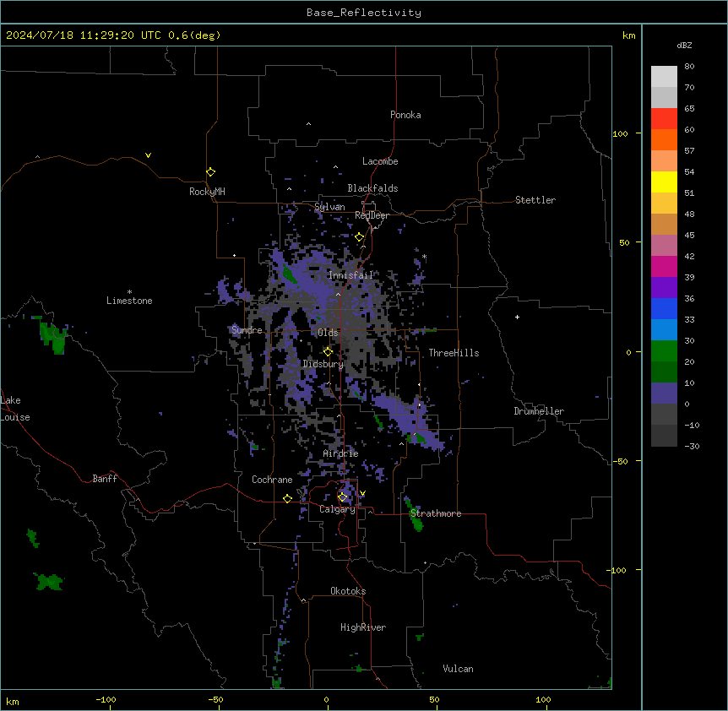The height and width of the screenshot is (711, 728).
Task: Click the yellow diamond marker over Calgary
Action: [x=342, y=497]
